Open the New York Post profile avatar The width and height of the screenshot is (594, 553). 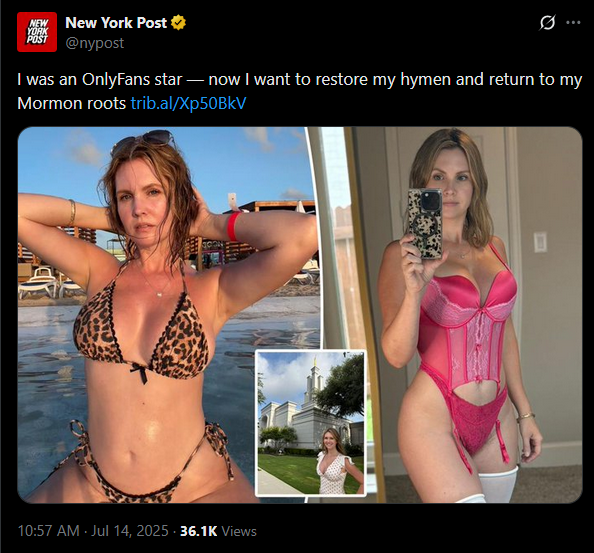[x=37, y=32]
